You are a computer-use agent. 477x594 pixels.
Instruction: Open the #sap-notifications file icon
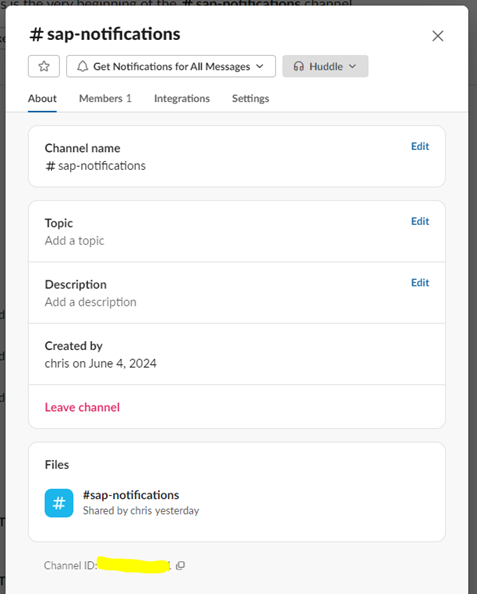tap(59, 503)
